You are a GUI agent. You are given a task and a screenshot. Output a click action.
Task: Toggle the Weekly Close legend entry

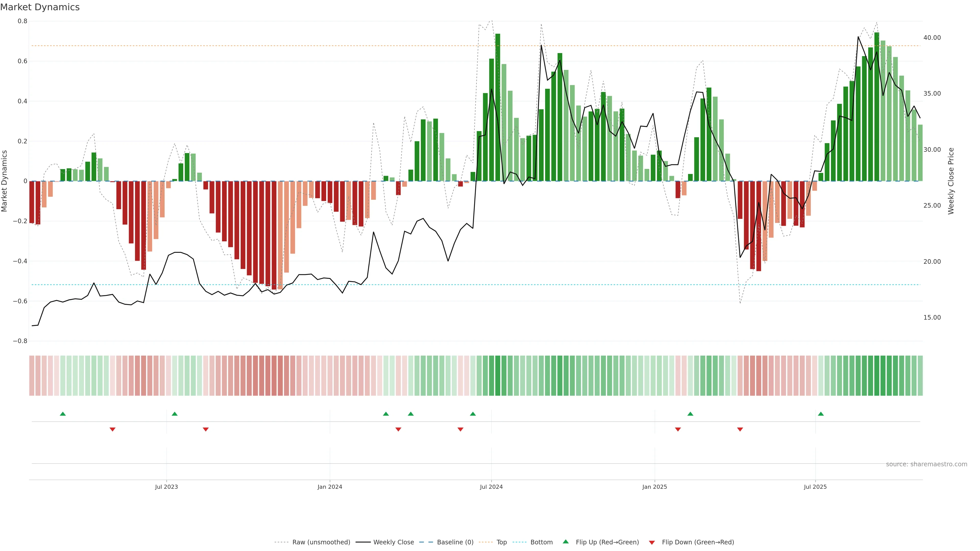click(x=393, y=542)
